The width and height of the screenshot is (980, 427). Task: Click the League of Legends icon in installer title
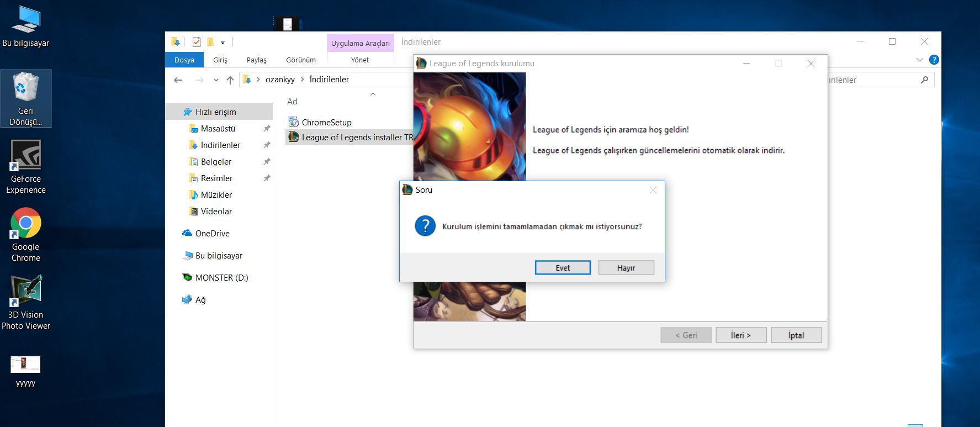click(x=421, y=63)
